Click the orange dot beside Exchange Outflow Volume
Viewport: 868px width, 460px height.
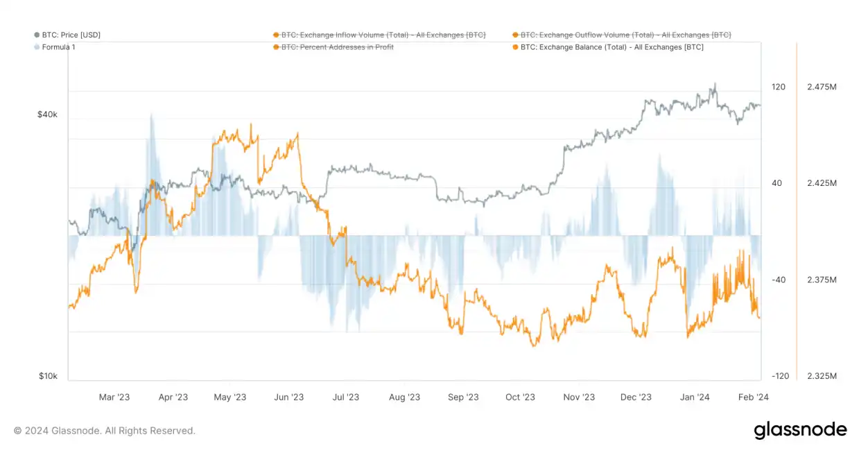[x=515, y=35]
